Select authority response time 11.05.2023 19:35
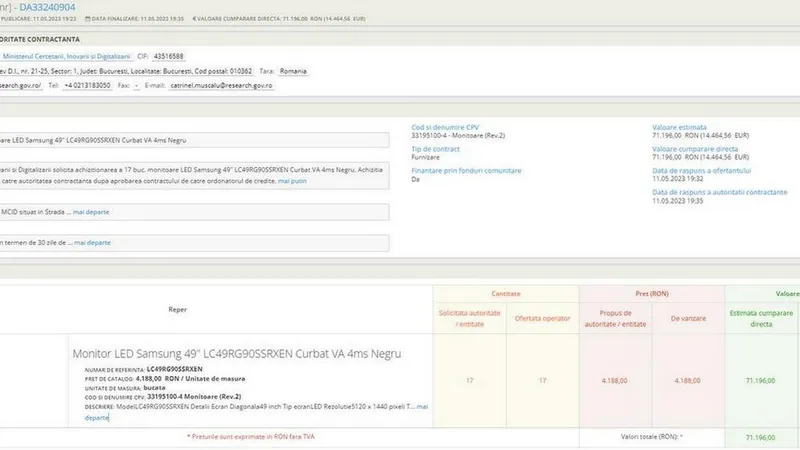Screen dimensions: 800x450 coord(678,201)
